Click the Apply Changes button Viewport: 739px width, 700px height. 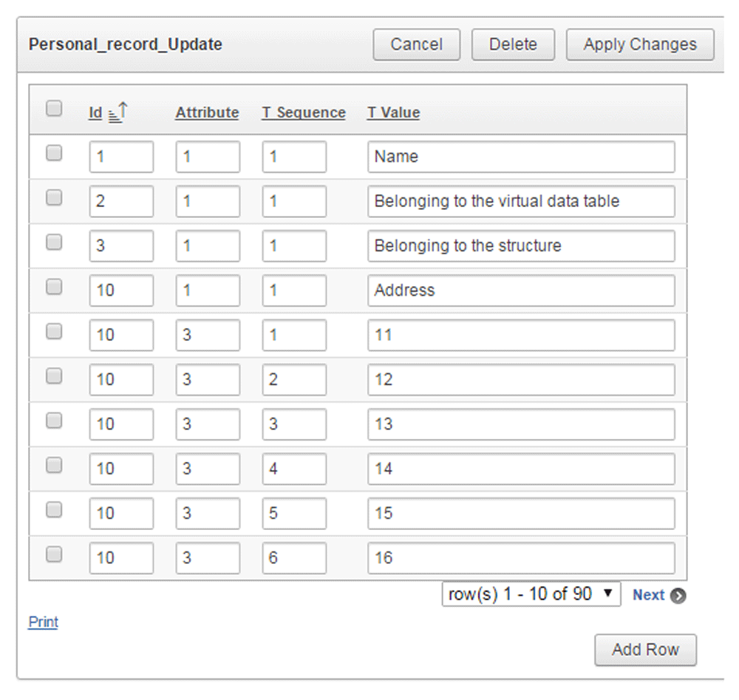640,44
